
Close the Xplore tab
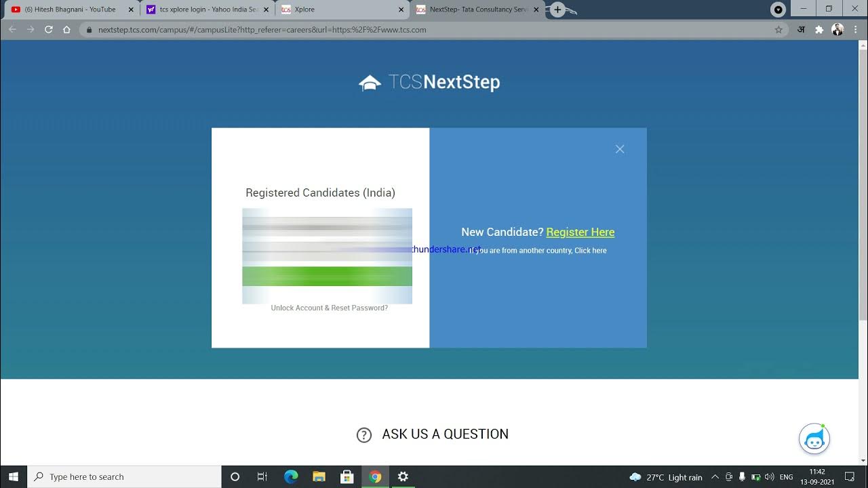pyautogui.click(x=401, y=9)
